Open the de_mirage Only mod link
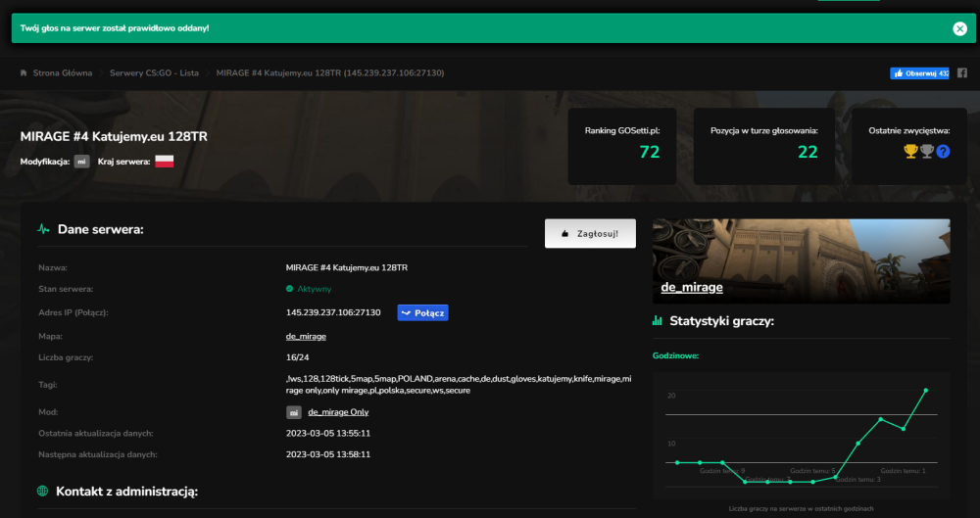The width and height of the screenshot is (980, 518). [338, 412]
